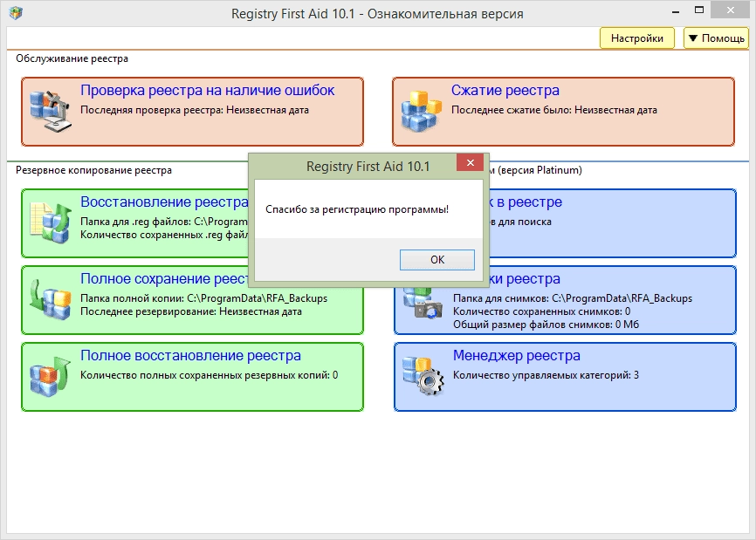
Task: Click 'Общий размер файлов снимков: 0 Мб' text
Action: coord(546,325)
